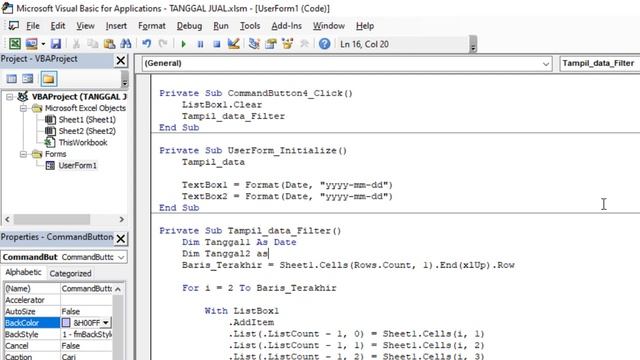Switch to the Categorized properties tab
Screen dimensions: 640x360
[70, 273]
